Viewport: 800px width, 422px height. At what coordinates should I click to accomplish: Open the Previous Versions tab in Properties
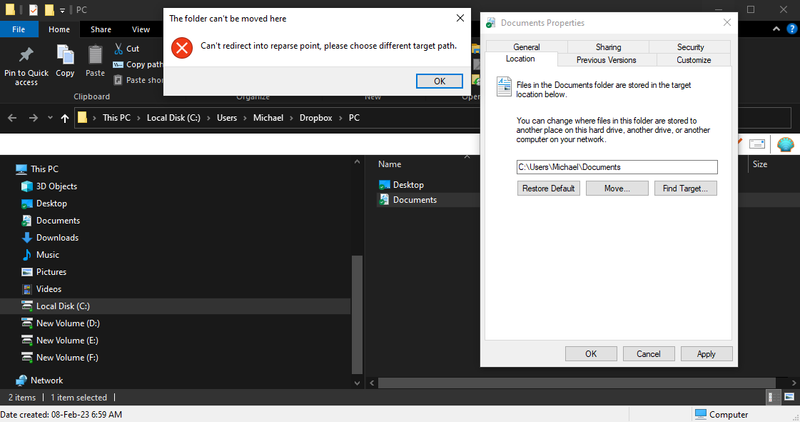(x=606, y=60)
